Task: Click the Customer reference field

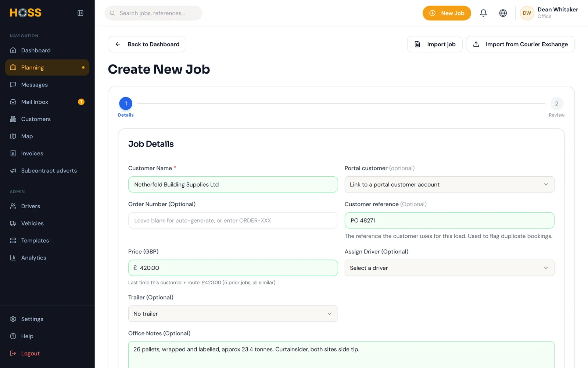Action: pos(449,220)
